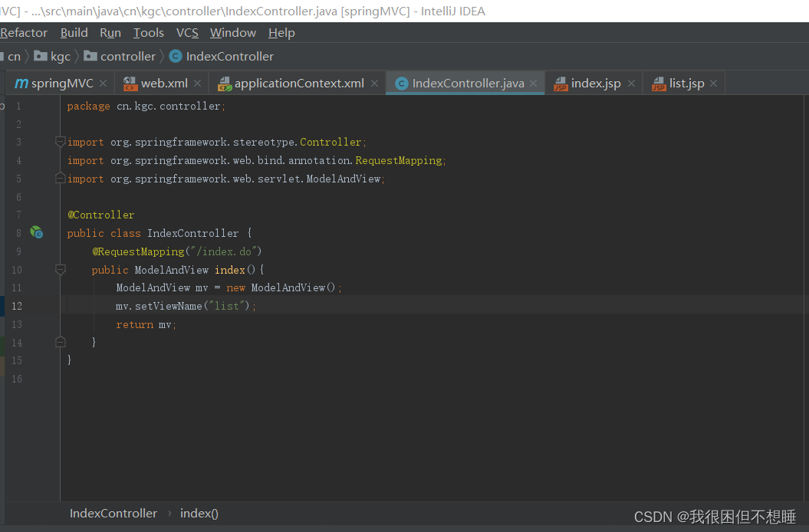Viewport: 809px width, 532px height.
Task: Click the Spring bean gutter icon beside IndexController class
Action: pyautogui.click(x=36, y=232)
